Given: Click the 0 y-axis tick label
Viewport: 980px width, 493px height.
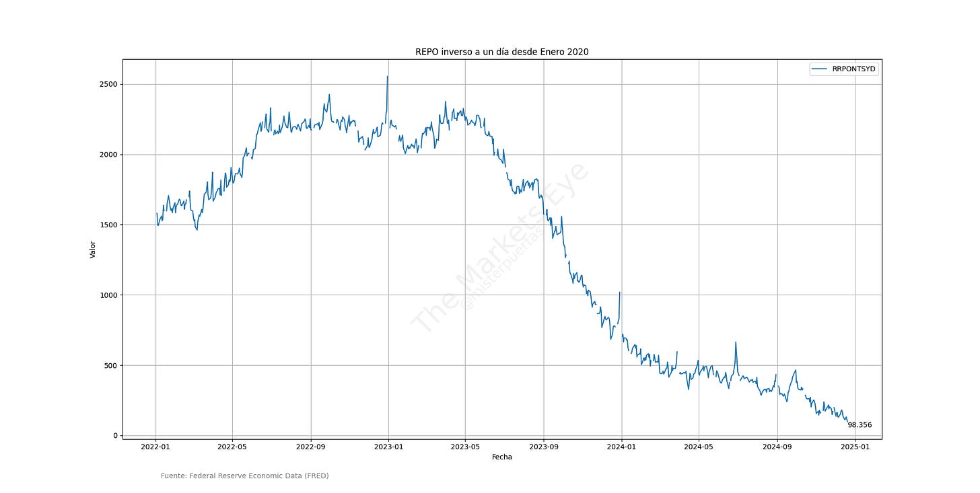Looking at the screenshot, I should [x=114, y=436].
